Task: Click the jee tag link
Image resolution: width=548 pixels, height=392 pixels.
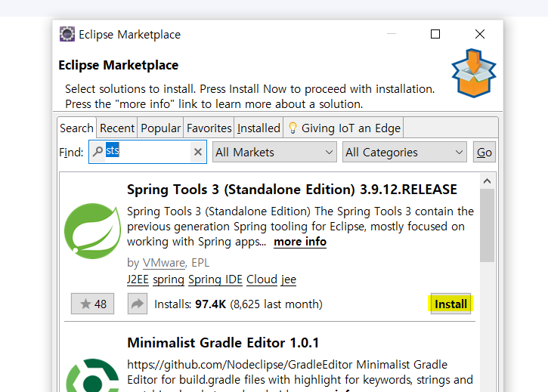Action: (288, 279)
